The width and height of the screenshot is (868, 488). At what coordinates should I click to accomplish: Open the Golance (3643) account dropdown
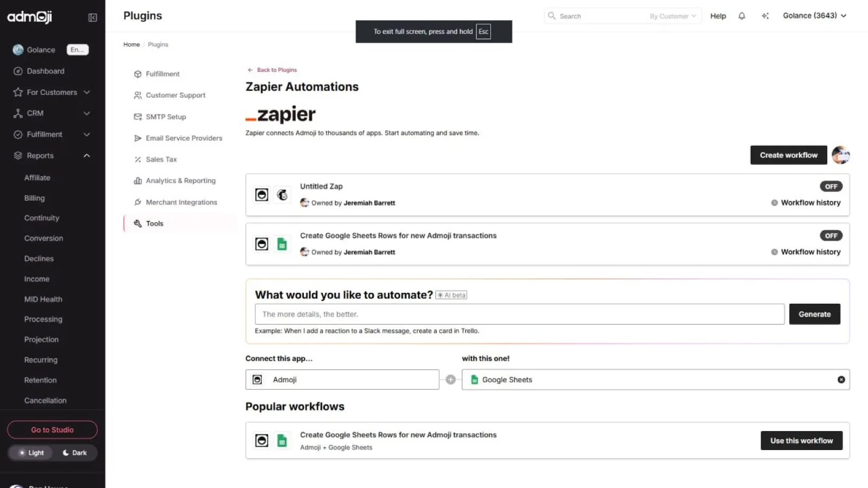click(814, 16)
